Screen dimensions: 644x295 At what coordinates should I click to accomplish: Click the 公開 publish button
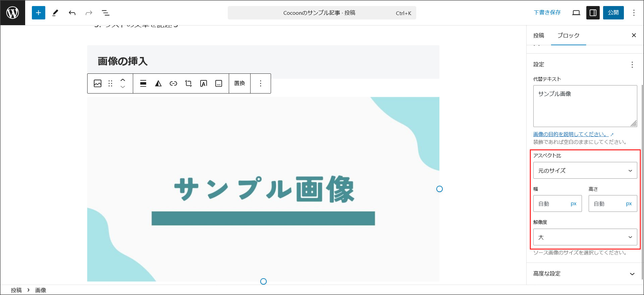click(613, 13)
